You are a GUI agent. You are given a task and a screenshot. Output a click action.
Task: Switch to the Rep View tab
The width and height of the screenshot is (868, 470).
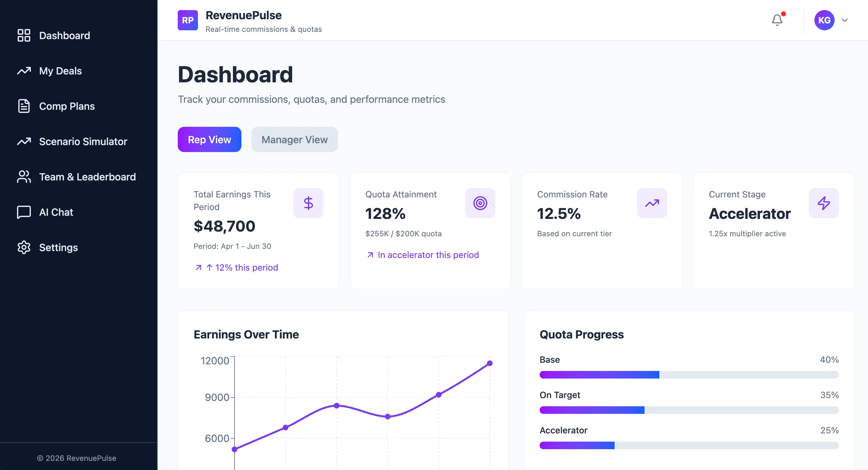[209, 140]
